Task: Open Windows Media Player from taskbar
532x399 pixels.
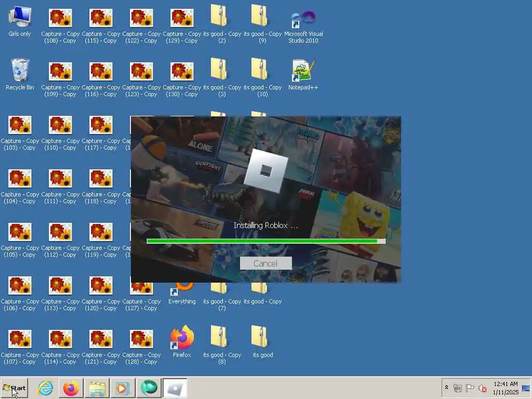Action: [123, 388]
